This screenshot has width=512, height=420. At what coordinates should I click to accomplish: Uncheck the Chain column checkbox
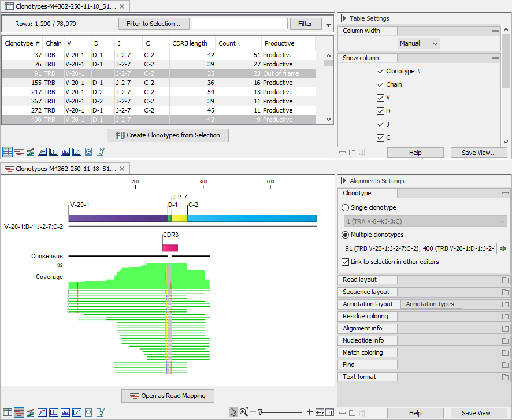click(x=380, y=84)
